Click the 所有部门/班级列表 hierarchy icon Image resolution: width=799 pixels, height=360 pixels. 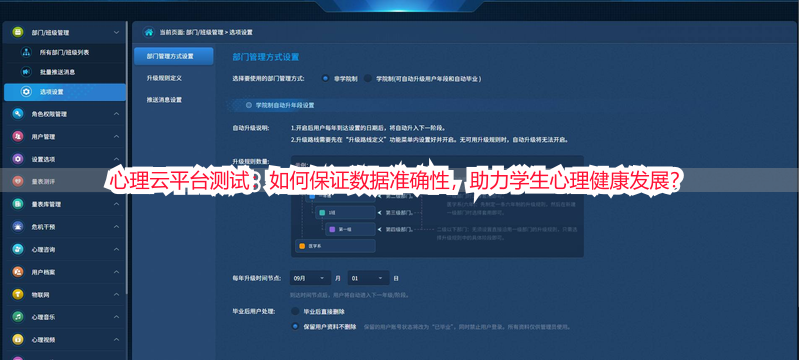(x=25, y=53)
